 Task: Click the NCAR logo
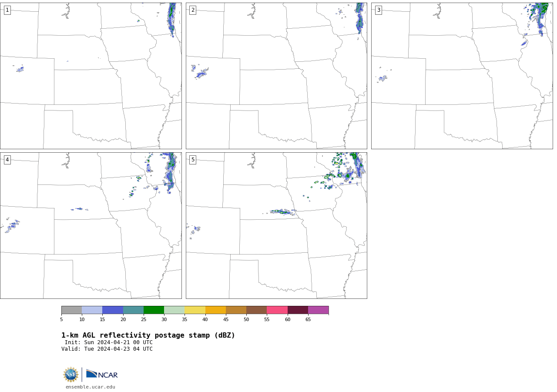click(x=102, y=374)
